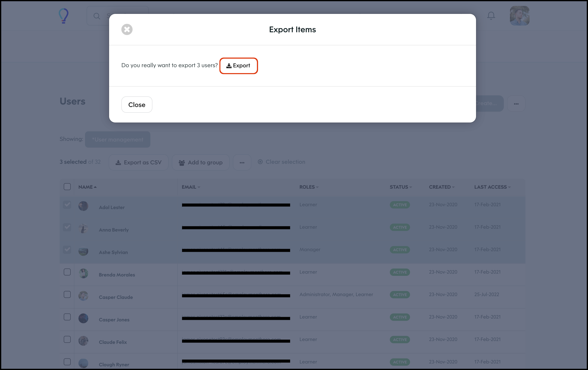Click the Add to group people icon
The height and width of the screenshot is (370, 588).
(x=181, y=163)
